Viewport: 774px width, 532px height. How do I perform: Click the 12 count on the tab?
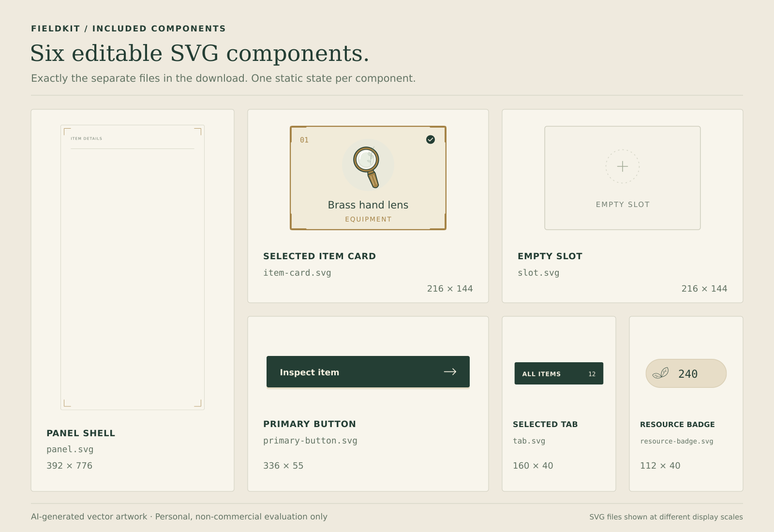pos(592,374)
